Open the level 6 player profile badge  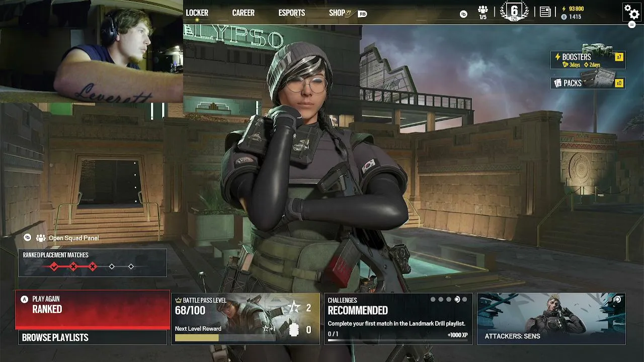pos(514,12)
